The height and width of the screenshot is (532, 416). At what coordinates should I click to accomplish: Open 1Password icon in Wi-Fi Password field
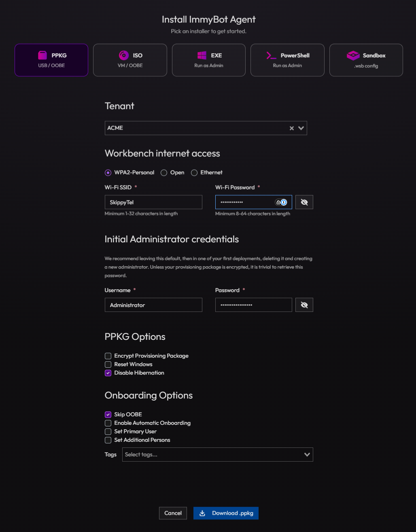284,202
